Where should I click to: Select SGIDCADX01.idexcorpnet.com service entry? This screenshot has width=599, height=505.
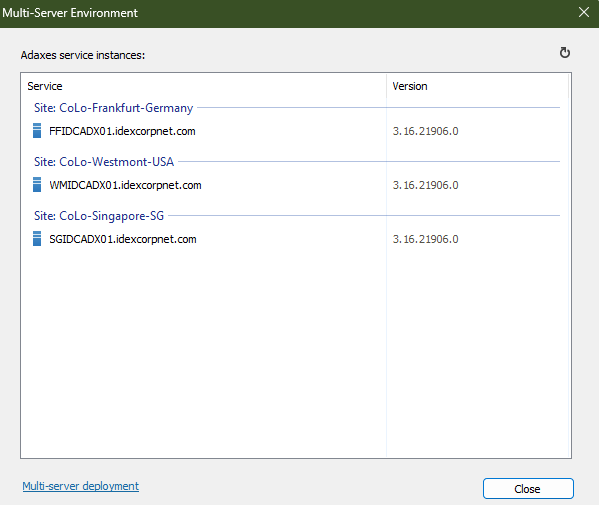tap(123, 239)
